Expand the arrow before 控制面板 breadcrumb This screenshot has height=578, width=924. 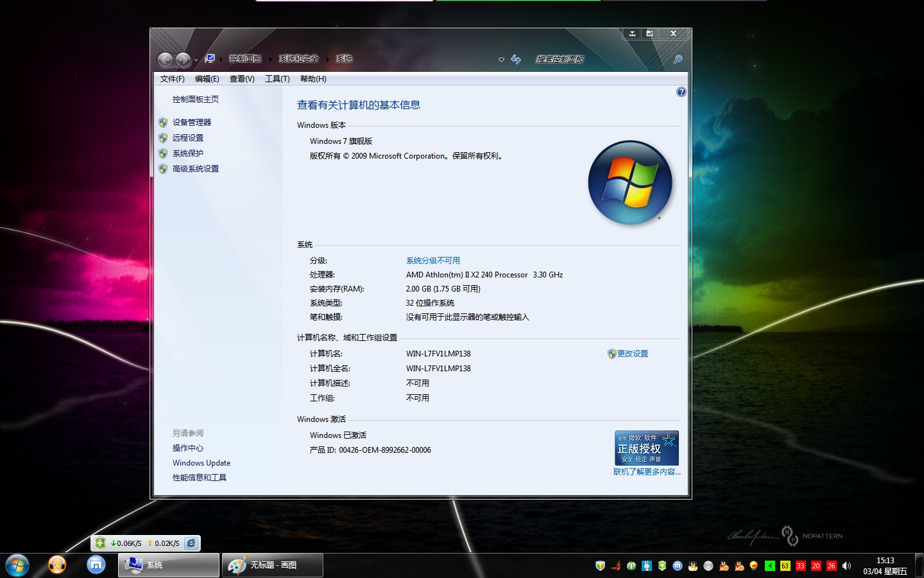(221, 59)
